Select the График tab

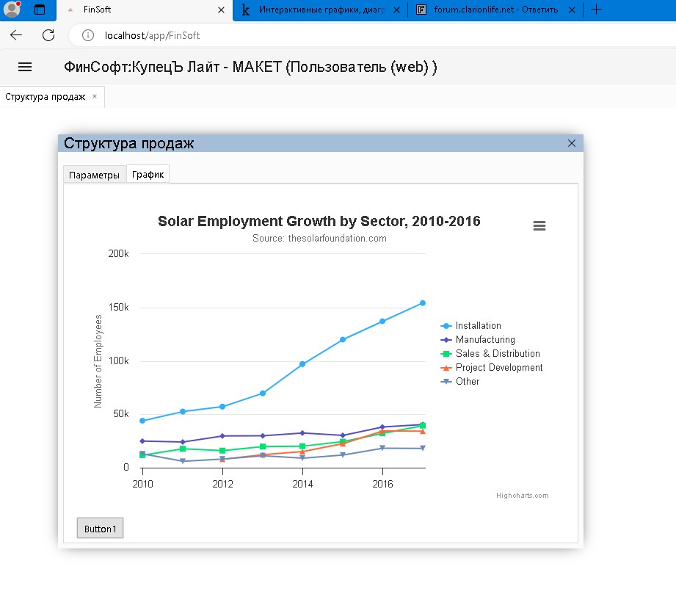point(148,175)
